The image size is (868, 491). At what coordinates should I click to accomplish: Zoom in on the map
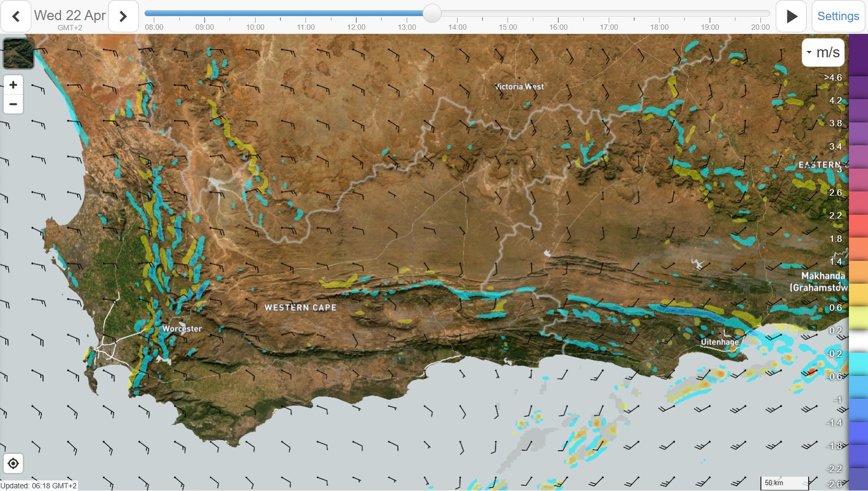click(13, 85)
